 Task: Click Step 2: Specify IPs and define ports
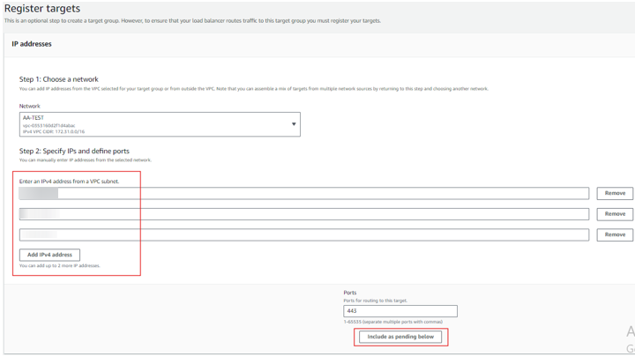[74, 152]
